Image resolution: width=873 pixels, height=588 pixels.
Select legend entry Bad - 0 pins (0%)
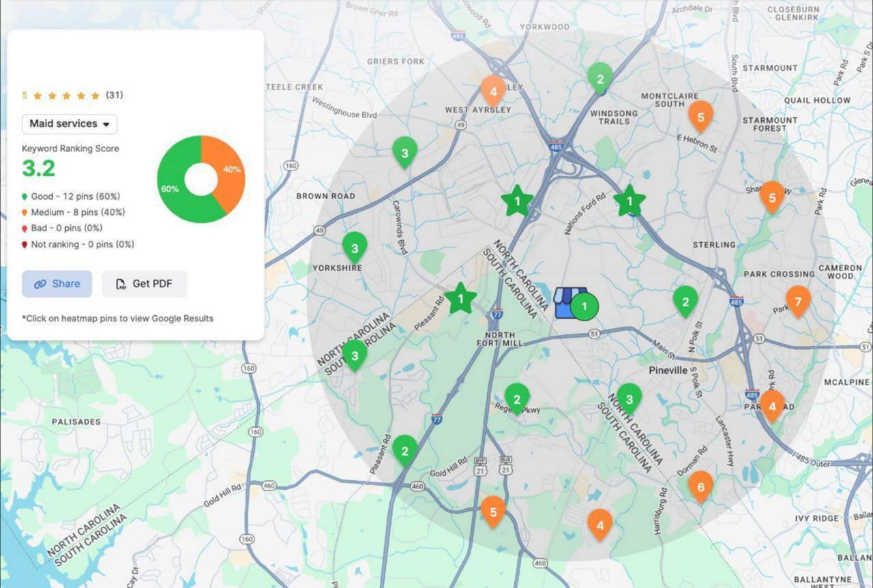click(62, 228)
